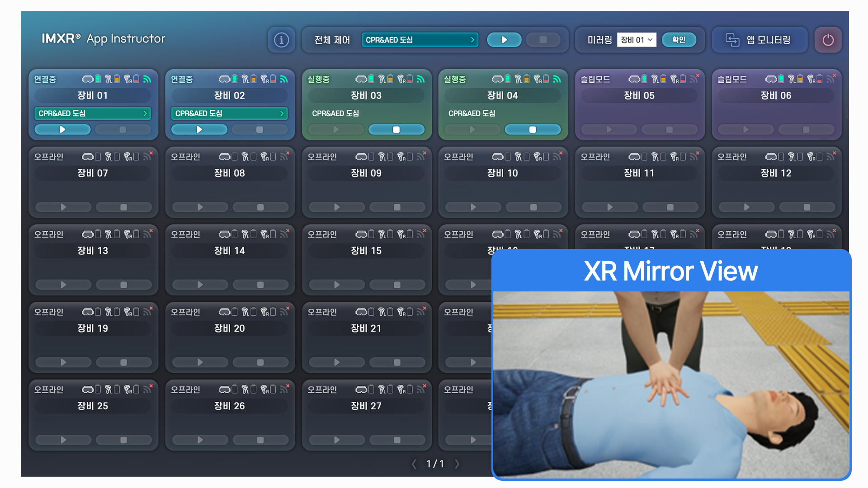
Task: Click the headset icon on 장비 03
Action: pyautogui.click(x=361, y=79)
